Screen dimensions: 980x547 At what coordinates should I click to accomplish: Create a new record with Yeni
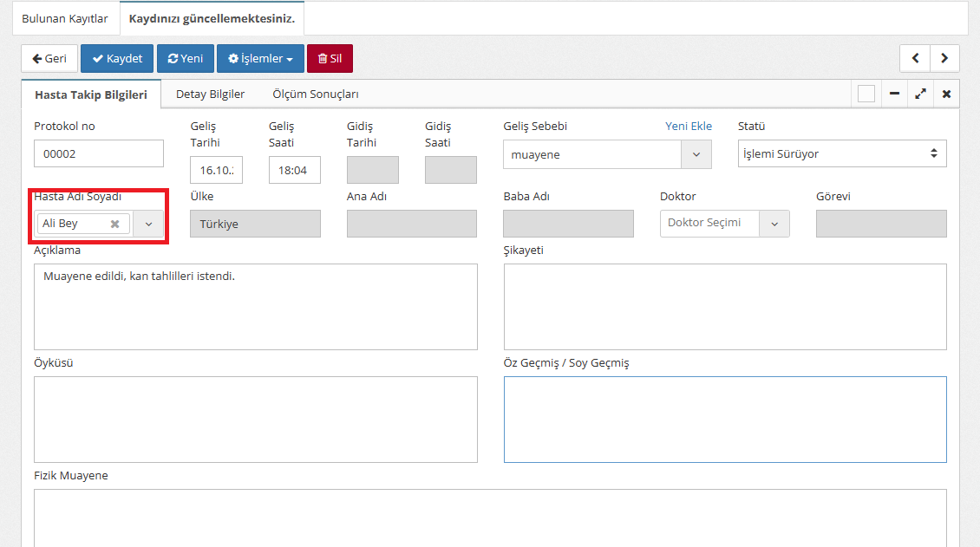pyautogui.click(x=185, y=58)
